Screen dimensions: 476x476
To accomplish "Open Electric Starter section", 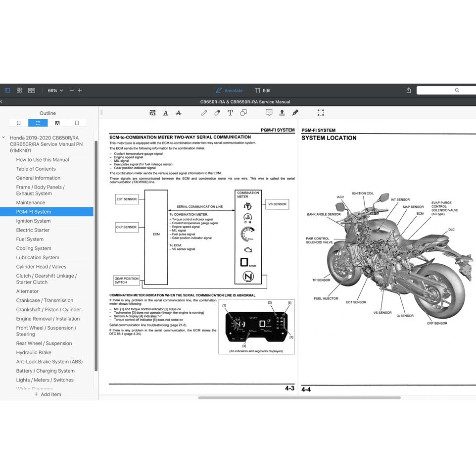I will coord(33,230).
